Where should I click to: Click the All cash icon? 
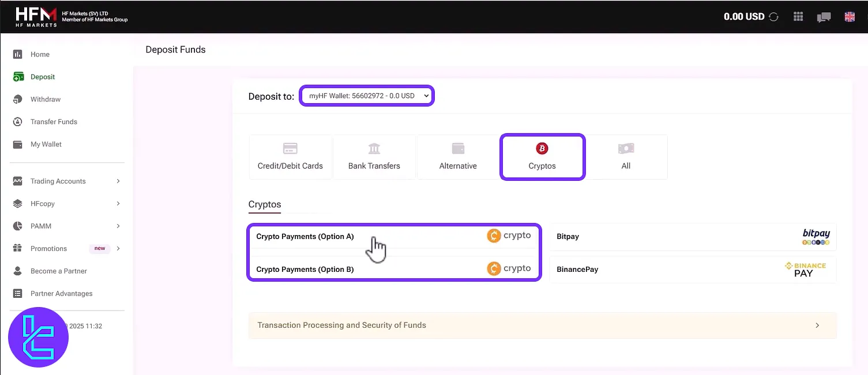point(626,149)
